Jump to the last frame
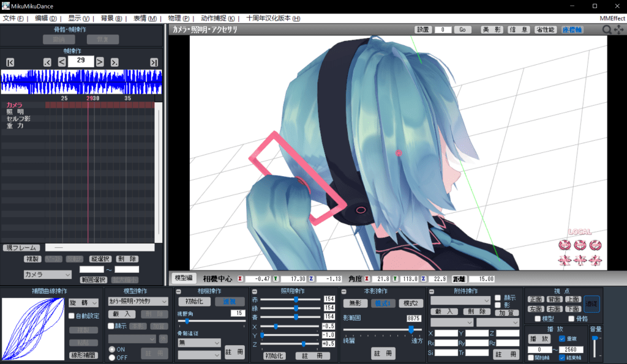 pos(154,62)
